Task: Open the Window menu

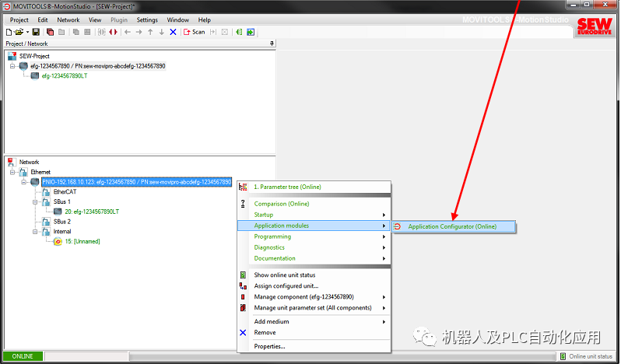Action: [x=178, y=19]
